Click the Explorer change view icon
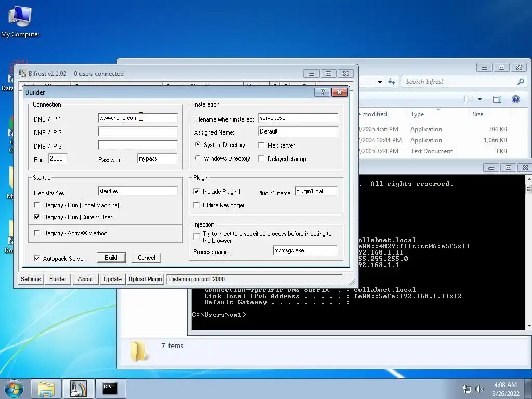 (x=469, y=99)
